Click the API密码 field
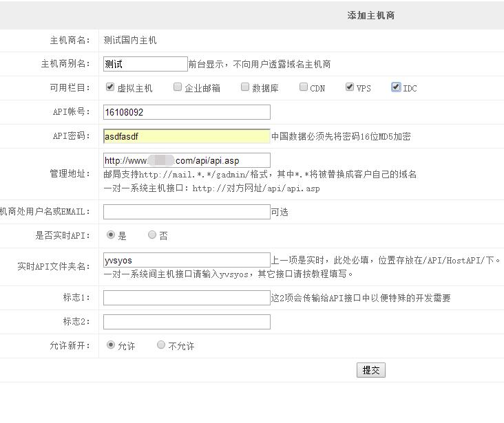Viewport: 504px width, 423px height. (x=187, y=136)
